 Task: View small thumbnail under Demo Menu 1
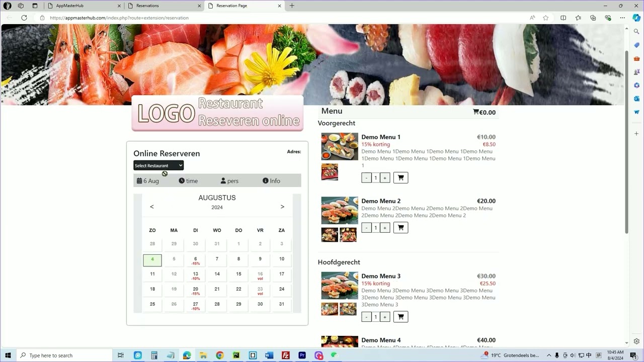coord(330,172)
